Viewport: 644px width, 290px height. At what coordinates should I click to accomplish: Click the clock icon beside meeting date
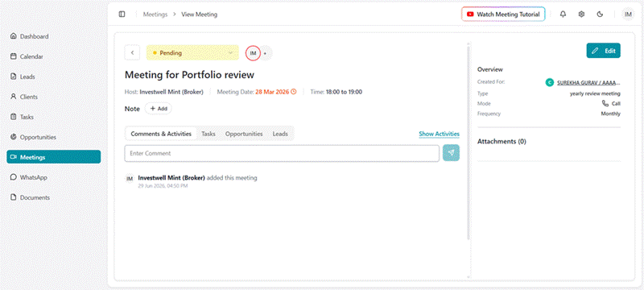point(294,92)
